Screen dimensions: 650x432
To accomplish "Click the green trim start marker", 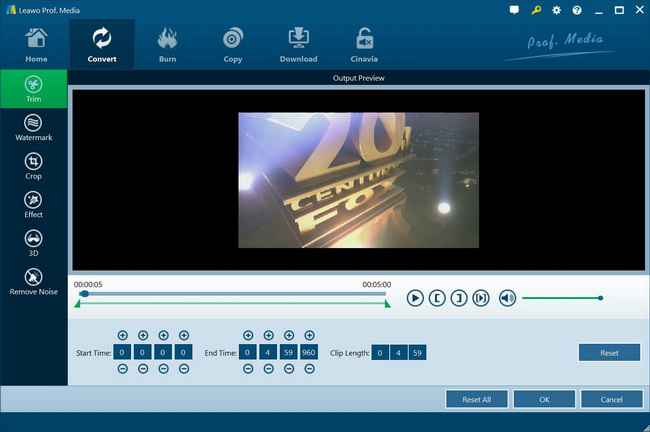I will pos(77,304).
